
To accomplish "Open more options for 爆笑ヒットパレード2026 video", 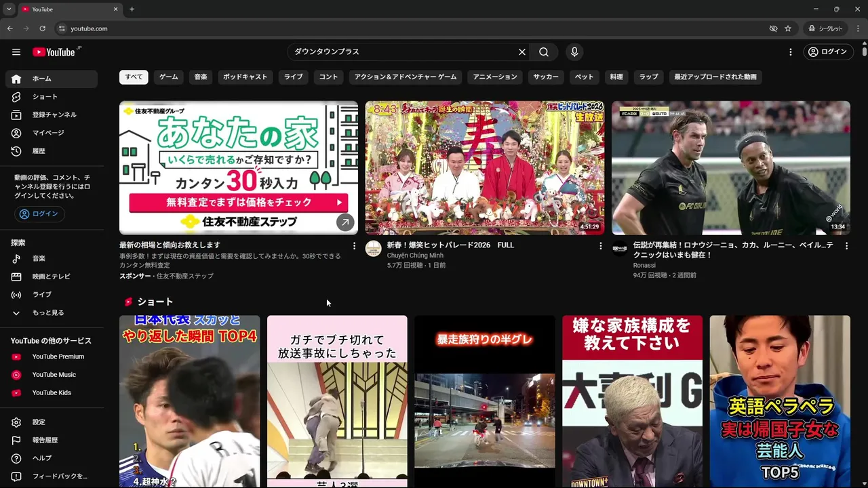I will coord(600,246).
